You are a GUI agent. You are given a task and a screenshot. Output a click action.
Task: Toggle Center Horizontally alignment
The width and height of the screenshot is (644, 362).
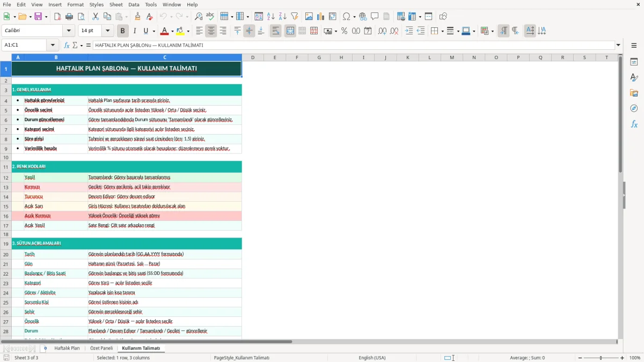tap(211, 31)
